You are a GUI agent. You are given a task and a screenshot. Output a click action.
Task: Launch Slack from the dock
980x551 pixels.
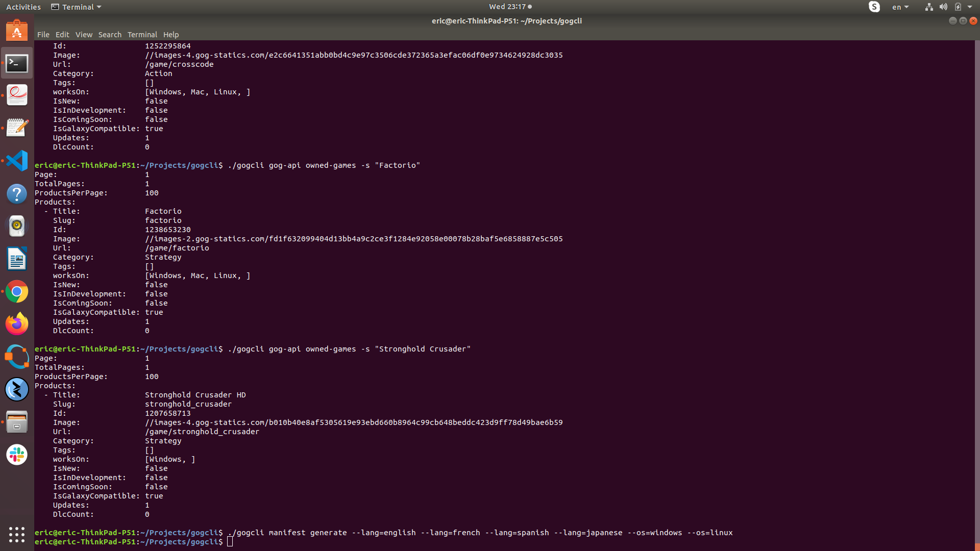click(x=17, y=455)
